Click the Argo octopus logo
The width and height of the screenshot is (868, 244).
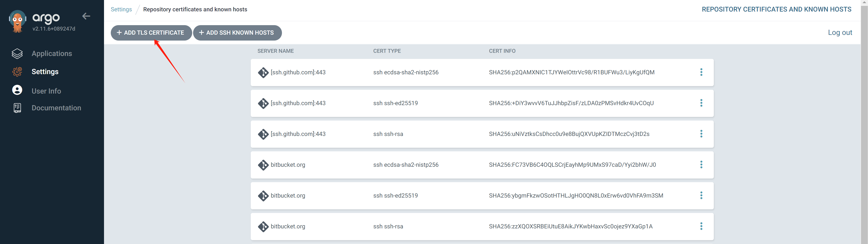coord(17,21)
